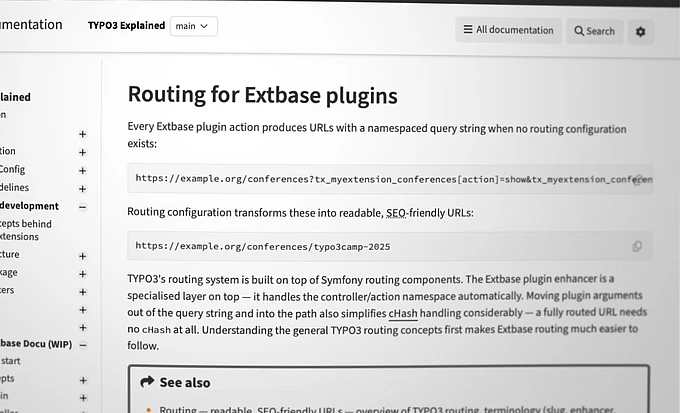Open the 'epts behind xtensions' sidebar item
Image resolution: width=680 pixels, height=413 pixels.
(x=26, y=230)
